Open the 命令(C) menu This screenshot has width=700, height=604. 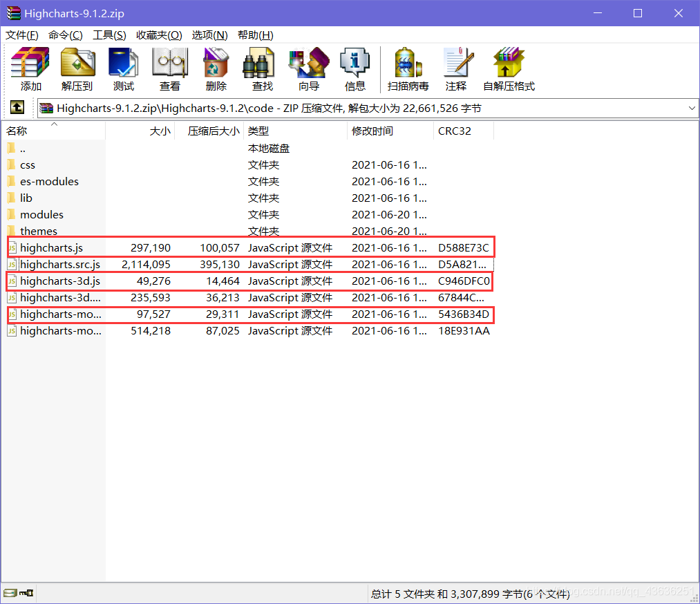pos(65,35)
